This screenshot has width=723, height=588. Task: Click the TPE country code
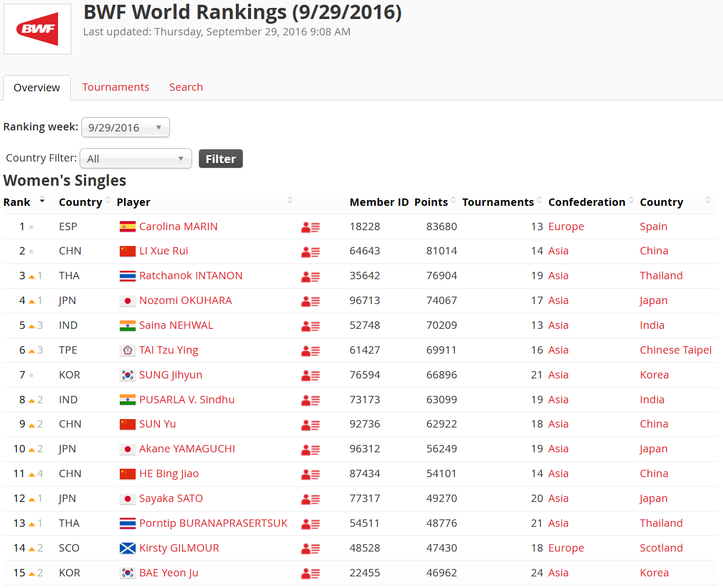pos(68,350)
